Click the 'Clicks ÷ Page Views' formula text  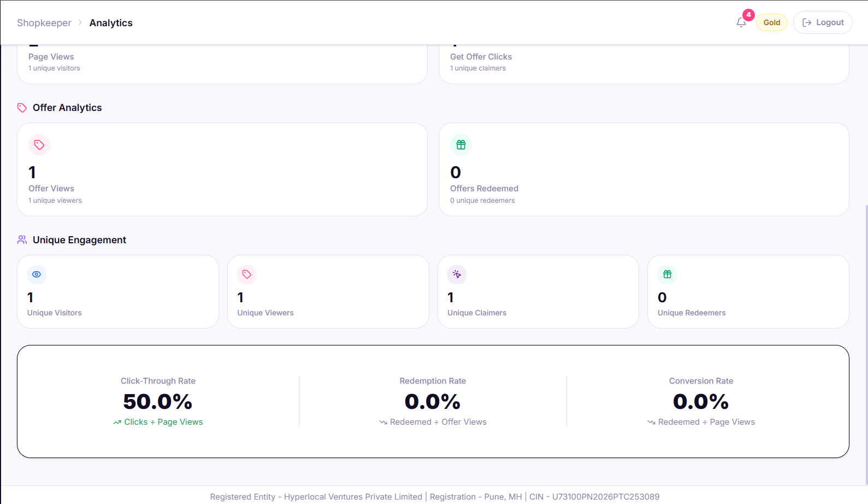(163, 422)
